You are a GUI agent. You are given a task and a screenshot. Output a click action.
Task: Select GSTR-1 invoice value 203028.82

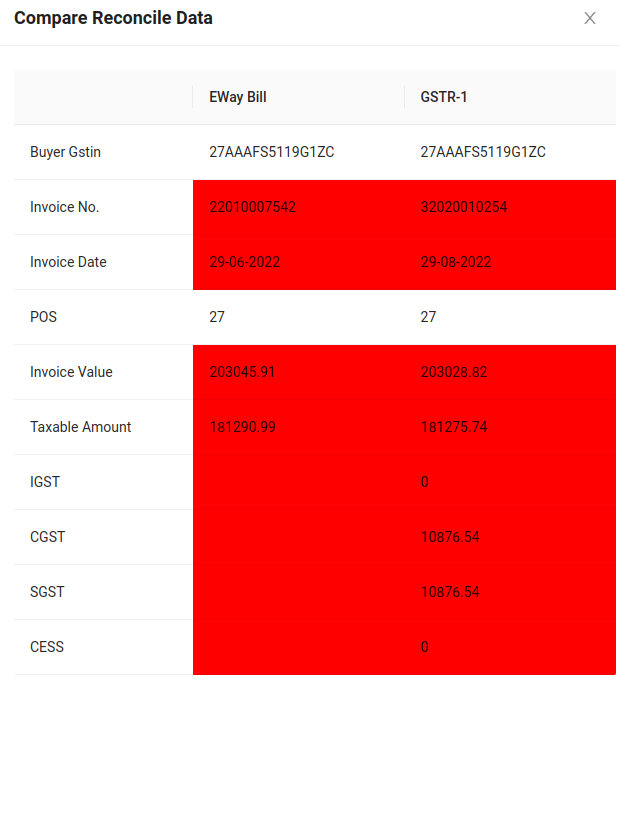click(454, 372)
